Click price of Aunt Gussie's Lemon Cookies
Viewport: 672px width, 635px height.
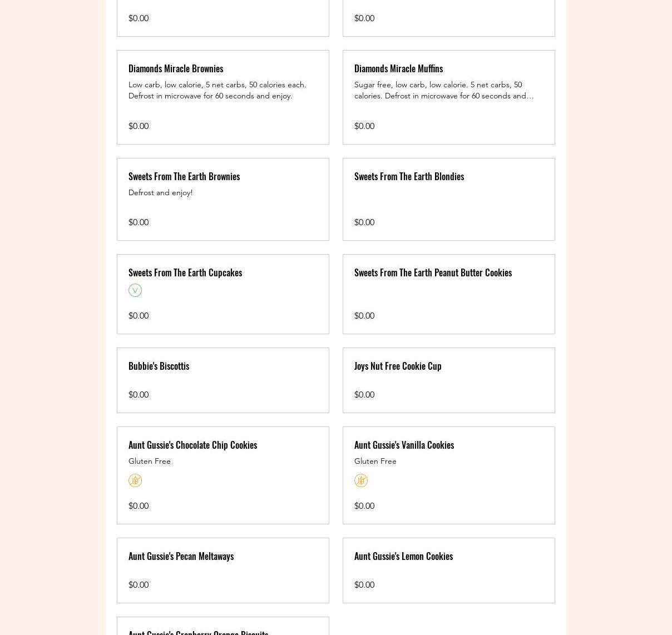pyautogui.click(x=364, y=585)
